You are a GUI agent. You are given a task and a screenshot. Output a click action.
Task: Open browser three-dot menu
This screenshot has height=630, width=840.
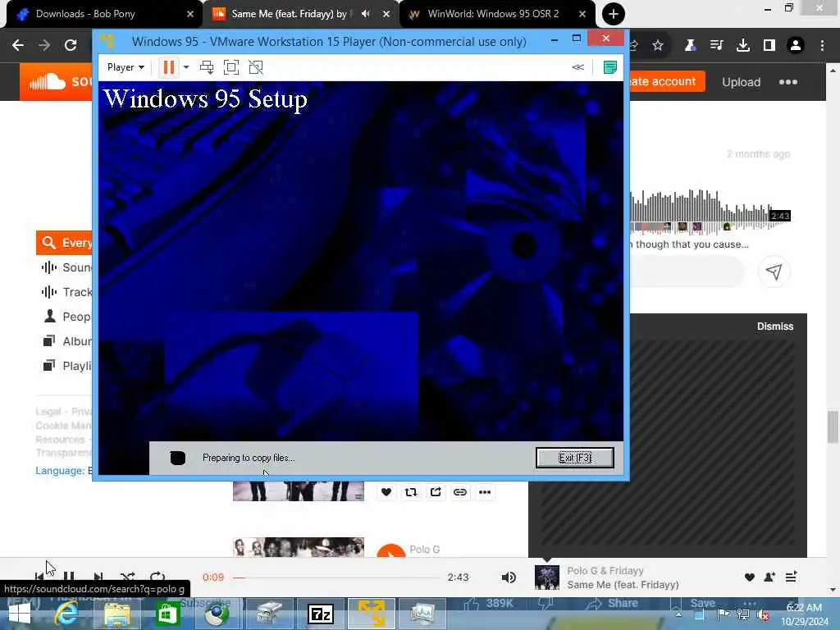(x=822, y=46)
